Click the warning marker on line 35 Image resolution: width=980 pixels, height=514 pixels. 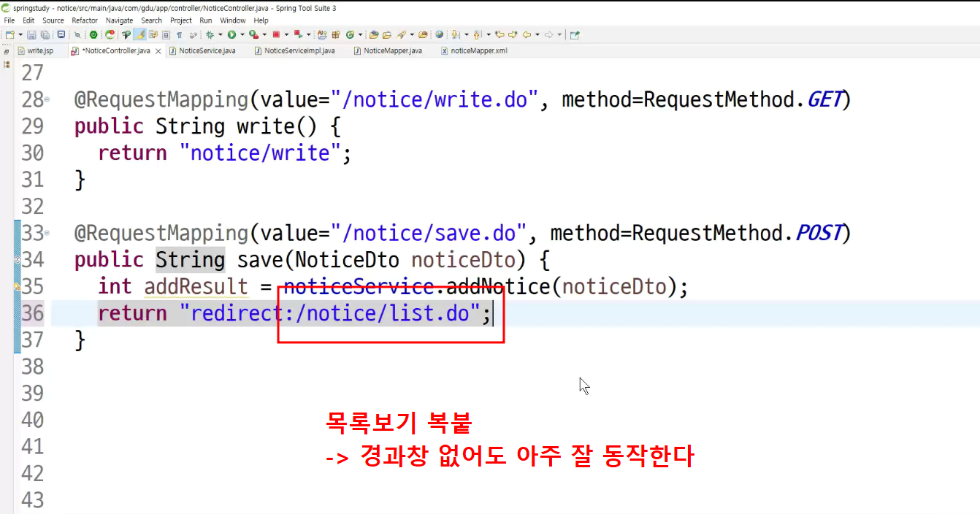tap(17, 287)
